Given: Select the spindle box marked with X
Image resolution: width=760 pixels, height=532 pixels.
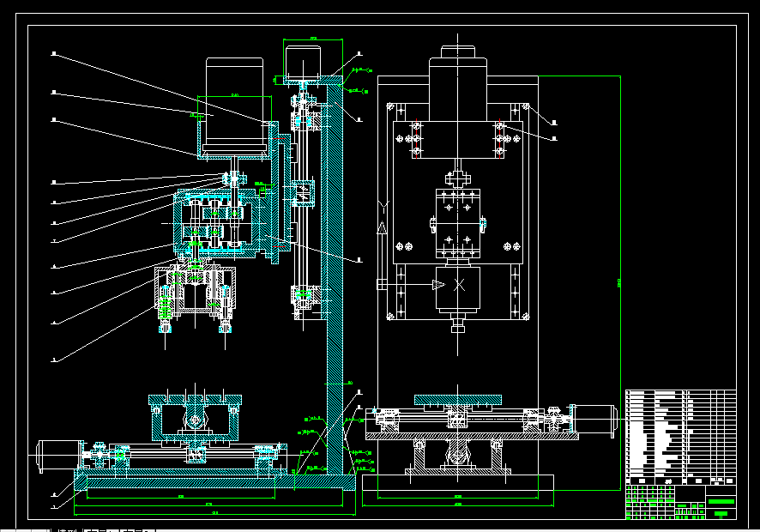Looking at the screenshot, I should pyautogui.click(x=457, y=287).
